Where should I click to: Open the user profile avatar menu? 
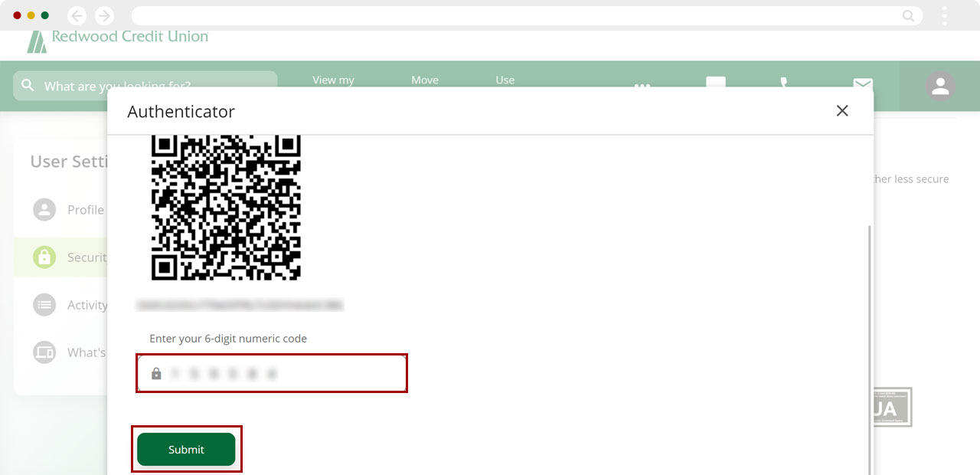(940, 86)
